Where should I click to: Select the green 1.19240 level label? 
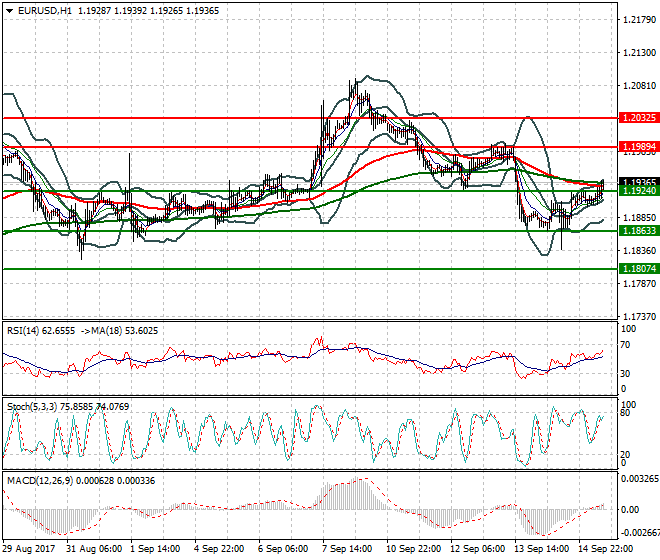click(x=639, y=191)
